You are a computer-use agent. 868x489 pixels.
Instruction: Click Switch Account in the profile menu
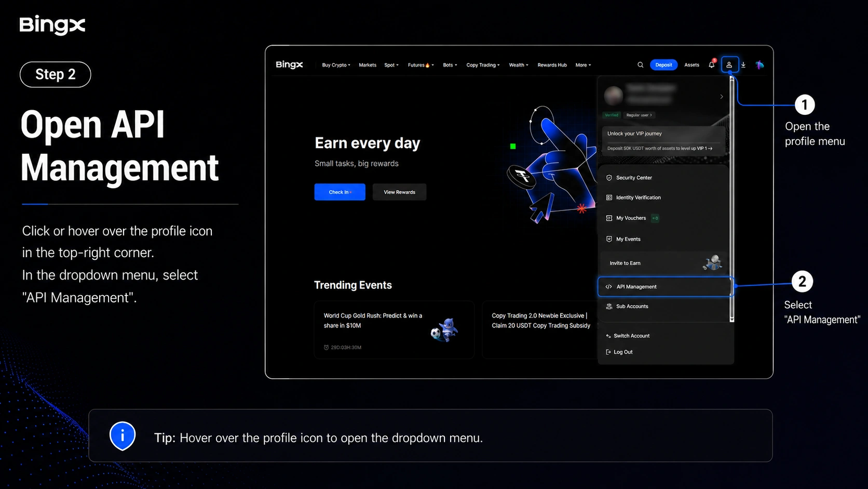coord(628,336)
